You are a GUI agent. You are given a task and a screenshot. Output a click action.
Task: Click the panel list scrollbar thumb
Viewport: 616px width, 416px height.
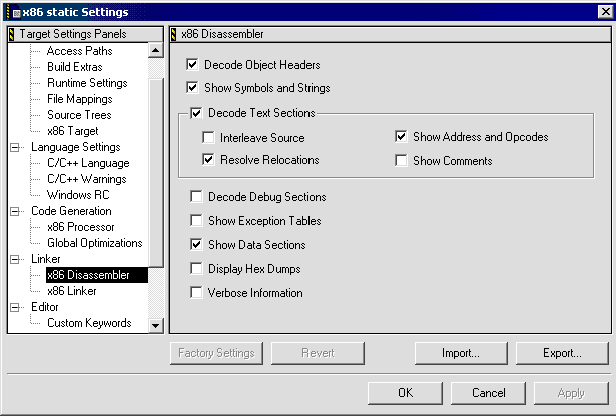tap(156, 173)
